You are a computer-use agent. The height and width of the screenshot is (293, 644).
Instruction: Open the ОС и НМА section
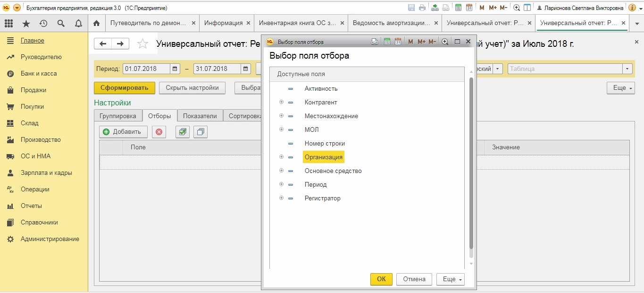pos(35,156)
